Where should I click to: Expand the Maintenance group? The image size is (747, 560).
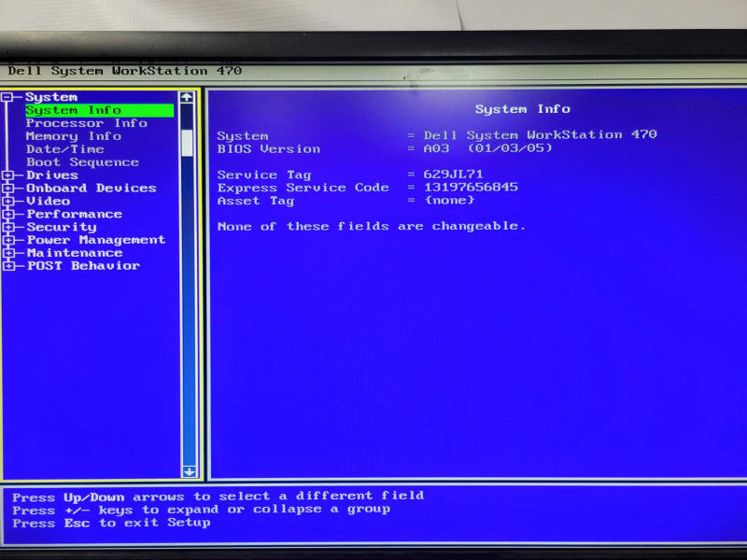[8, 253]
